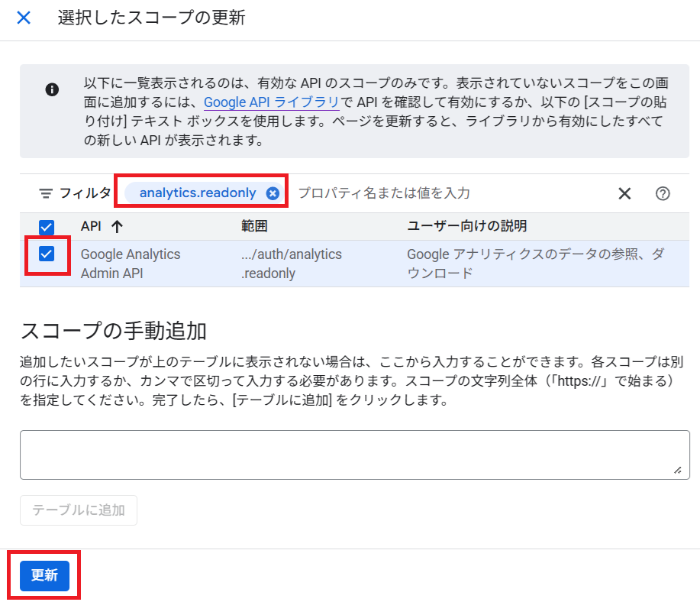Open filter help question mark icon
This screenshot has height=602, width=700.
663,193
